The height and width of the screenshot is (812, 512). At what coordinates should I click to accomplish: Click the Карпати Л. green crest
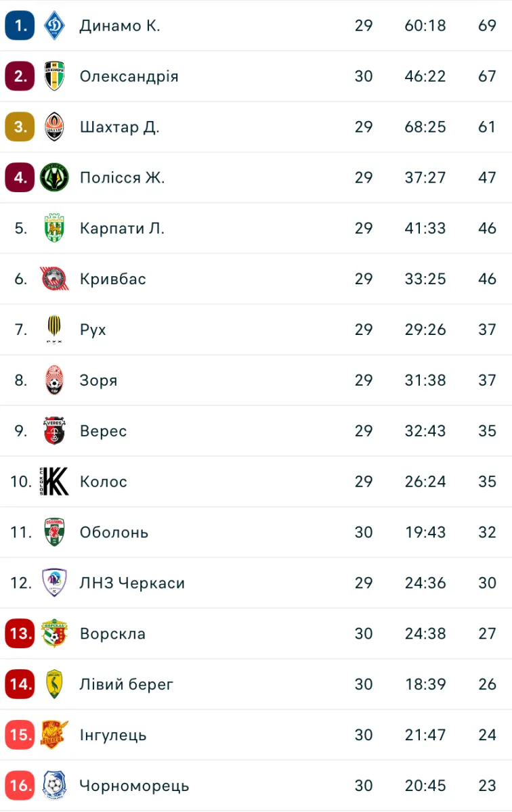[54, 228]
